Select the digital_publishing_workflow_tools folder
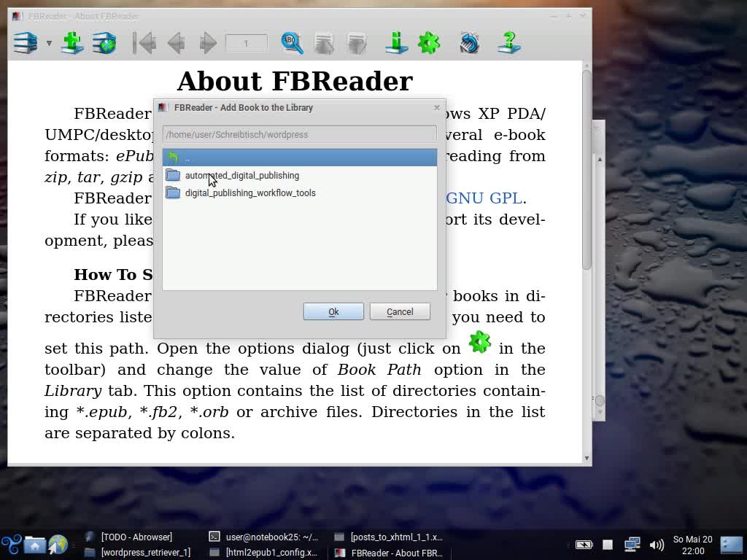Image resolution: width=747 pixels, height=560 pixels. [300, 192]
